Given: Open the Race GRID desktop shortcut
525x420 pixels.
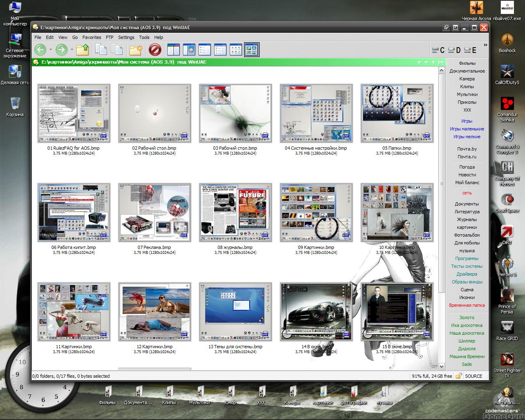Looking at the screenshot, I should point(507,331).
